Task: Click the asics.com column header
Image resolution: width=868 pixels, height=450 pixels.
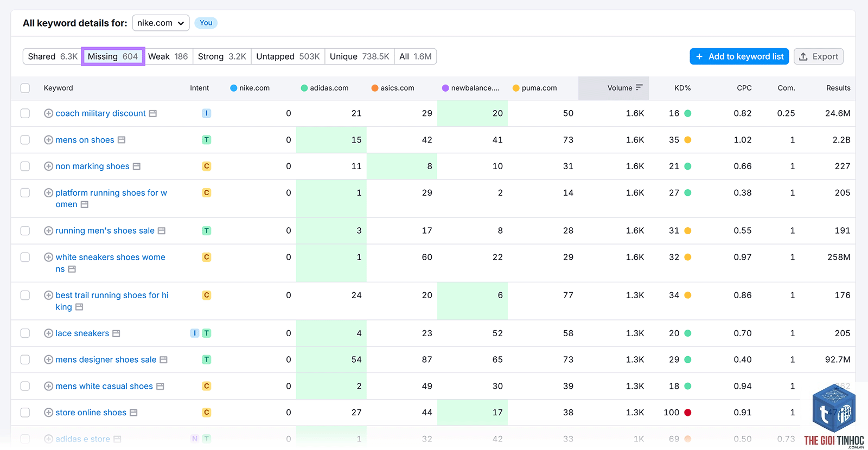Action: 393,88
